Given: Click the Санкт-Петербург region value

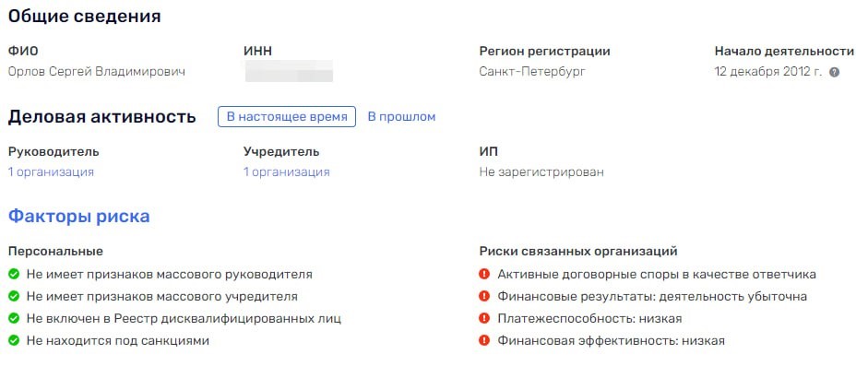Looking at the screenshot, I should point(532,72).
